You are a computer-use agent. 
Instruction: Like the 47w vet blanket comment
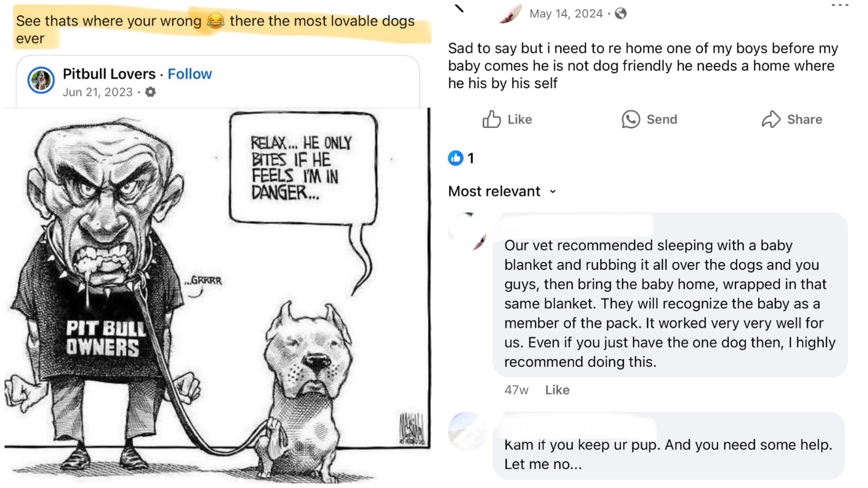[x=557, y=390]
